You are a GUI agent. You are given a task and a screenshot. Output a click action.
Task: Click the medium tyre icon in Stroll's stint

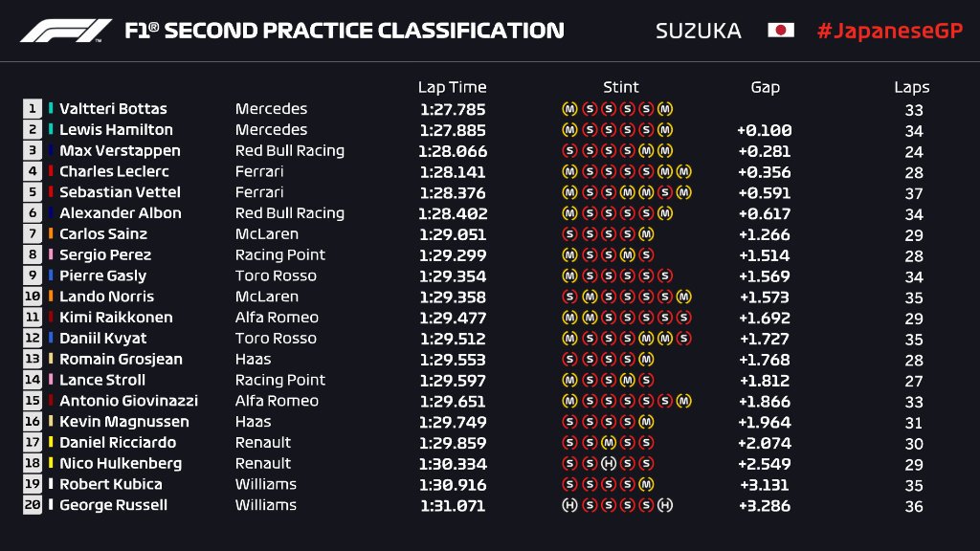[627, 381]
